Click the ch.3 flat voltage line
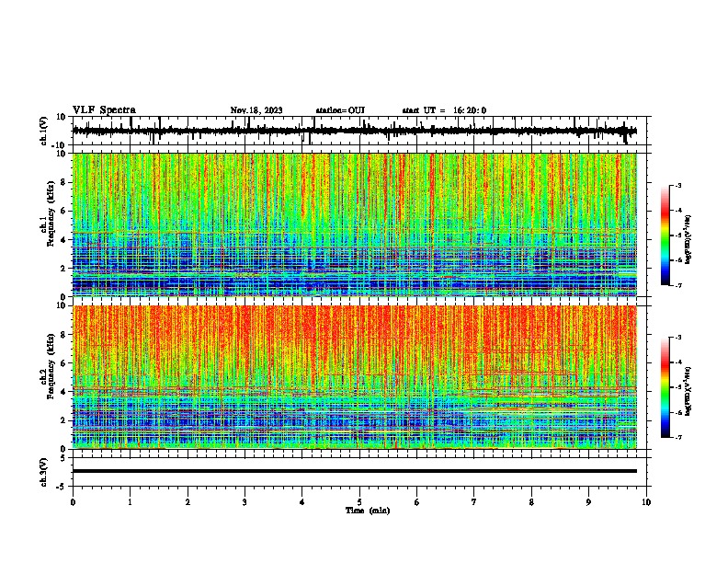This screenshot has width=728, height=563. pos(354,471)
